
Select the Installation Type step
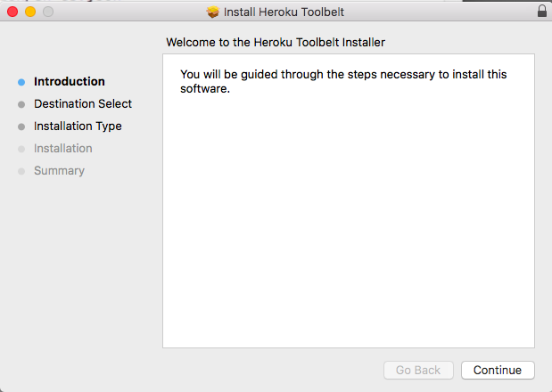(x=78, y=127)
